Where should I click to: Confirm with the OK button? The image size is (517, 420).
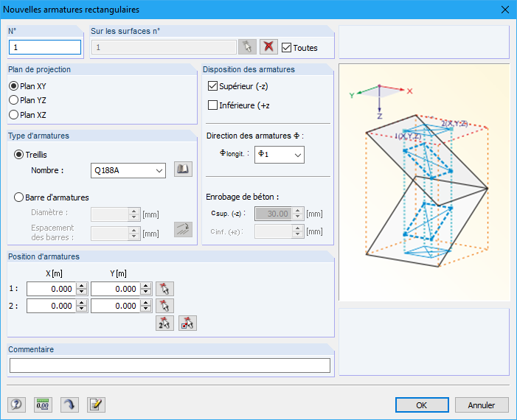coord(422,405)
